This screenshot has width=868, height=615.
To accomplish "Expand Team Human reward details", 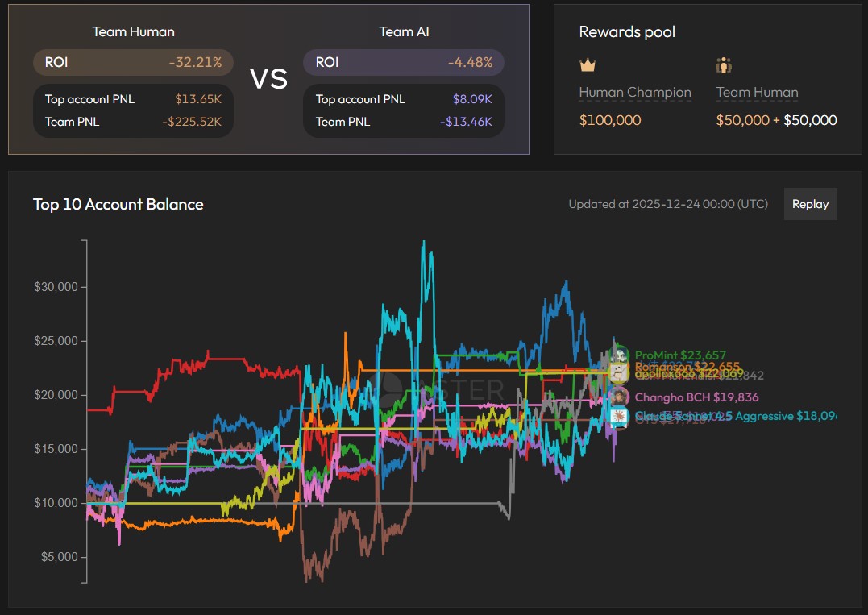I will (x=756, y=92).
